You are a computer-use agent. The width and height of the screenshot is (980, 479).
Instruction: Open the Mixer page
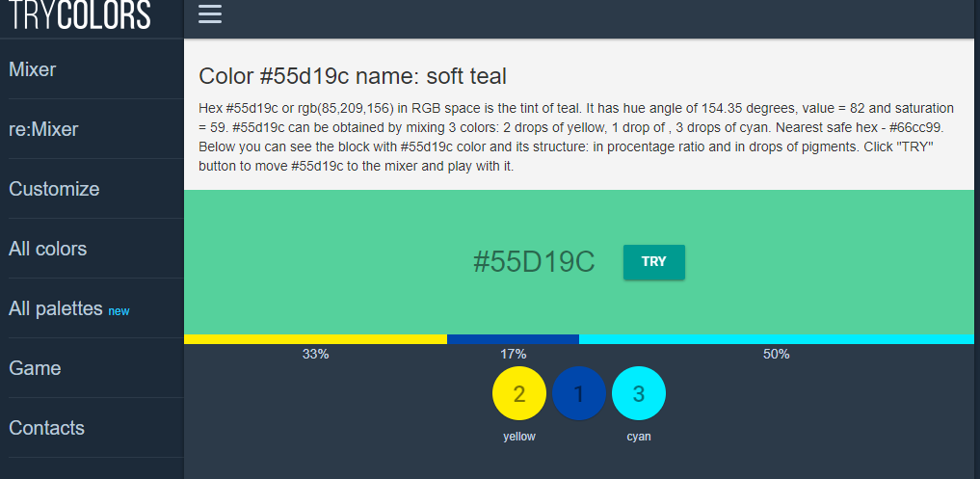point(33,69)
